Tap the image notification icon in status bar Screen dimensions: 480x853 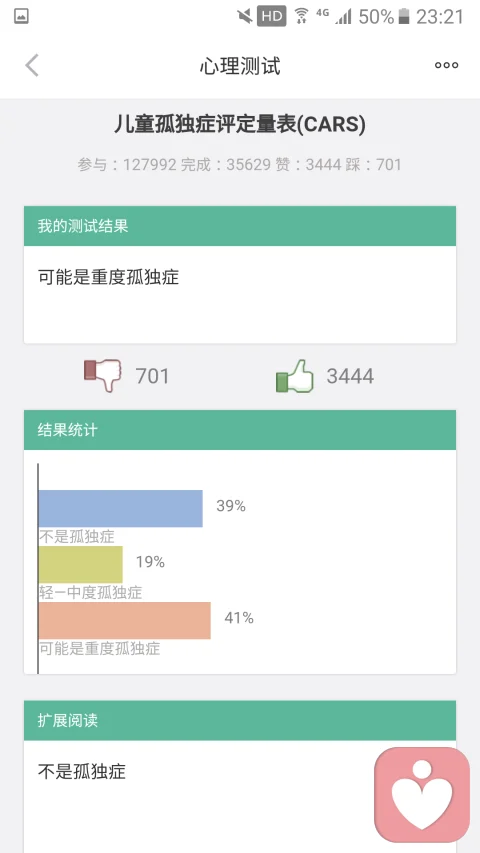click(22, 16)
